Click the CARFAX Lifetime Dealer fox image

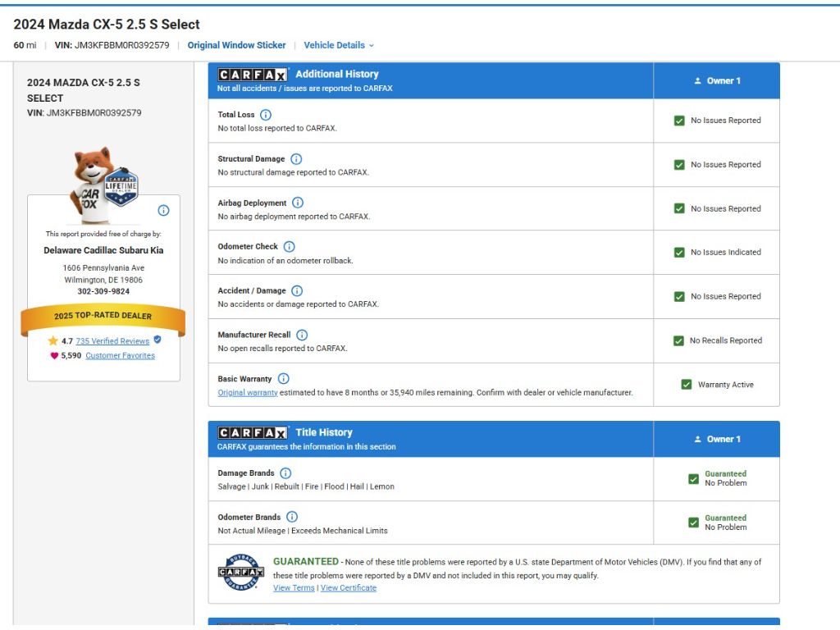coord(104,185)
